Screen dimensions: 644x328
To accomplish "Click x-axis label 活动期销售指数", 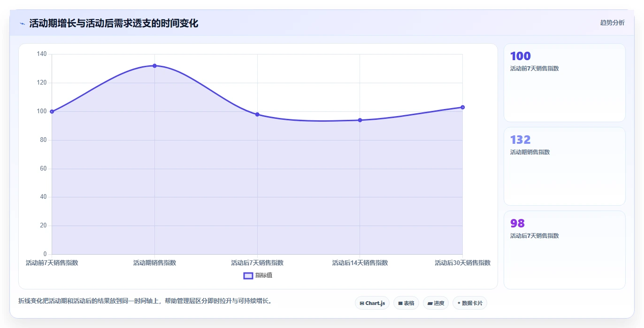I will [154, 263].
